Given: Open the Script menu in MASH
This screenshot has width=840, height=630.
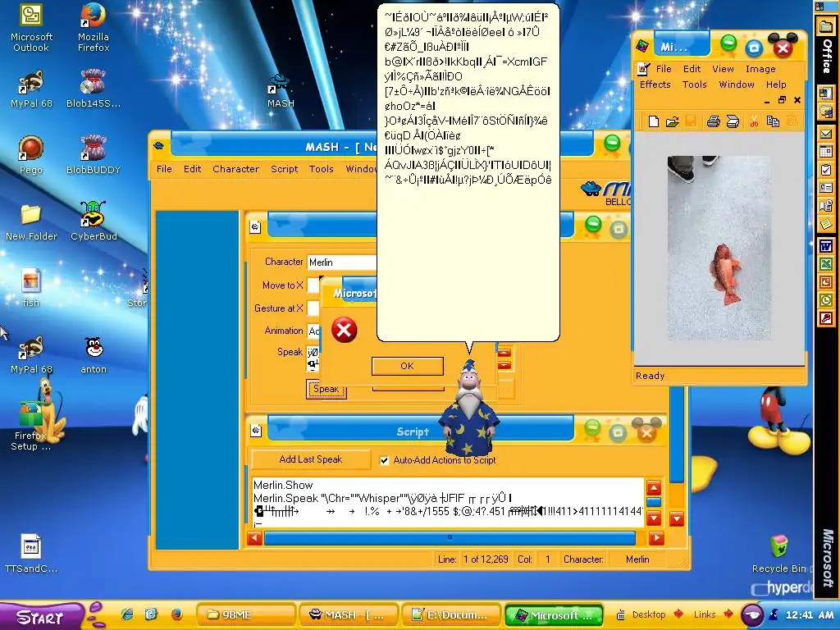Looking at the screenshot, I should click(284, 169).
